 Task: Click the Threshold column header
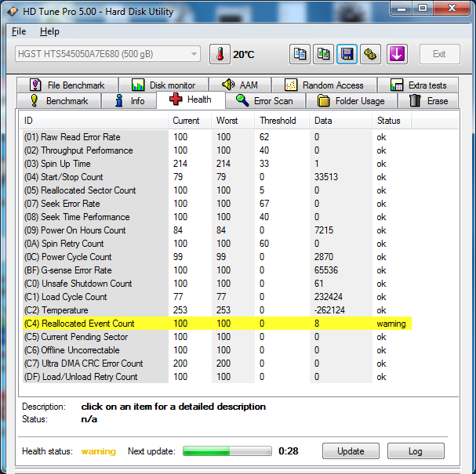coord(278,121)
